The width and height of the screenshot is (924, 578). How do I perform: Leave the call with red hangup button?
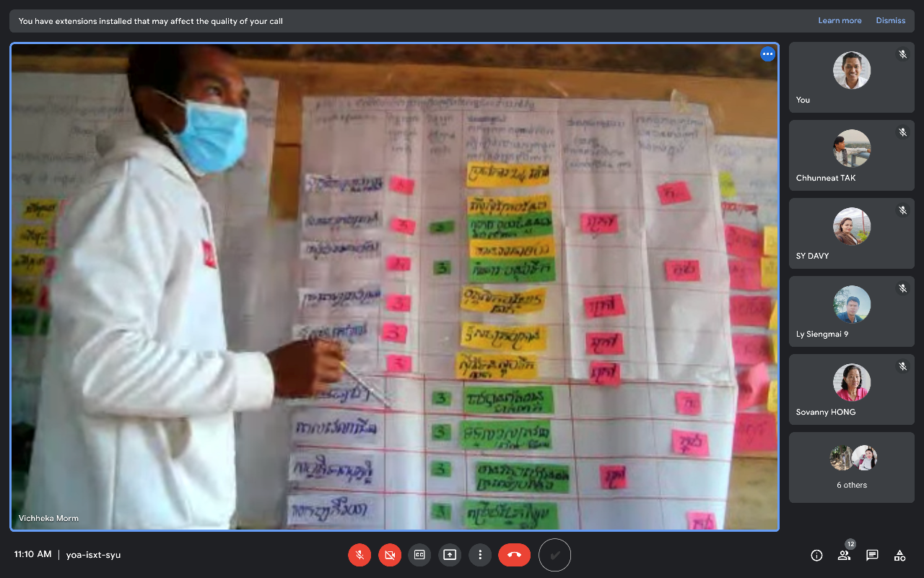[514, 555]
